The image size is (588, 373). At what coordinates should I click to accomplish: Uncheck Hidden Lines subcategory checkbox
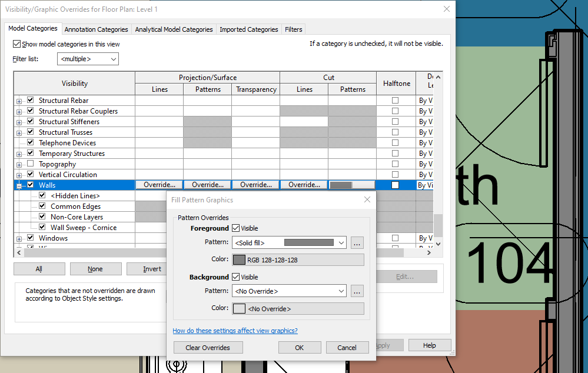(42, 195)
